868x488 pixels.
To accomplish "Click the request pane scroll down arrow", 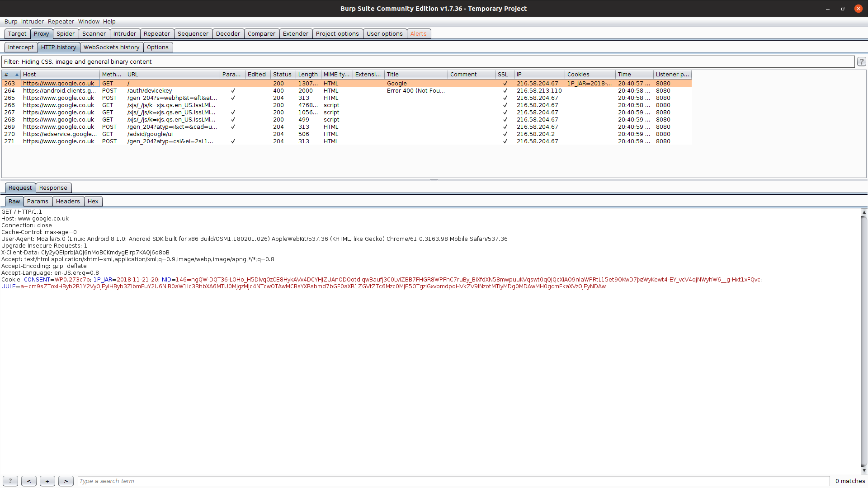I will point(863,470).
